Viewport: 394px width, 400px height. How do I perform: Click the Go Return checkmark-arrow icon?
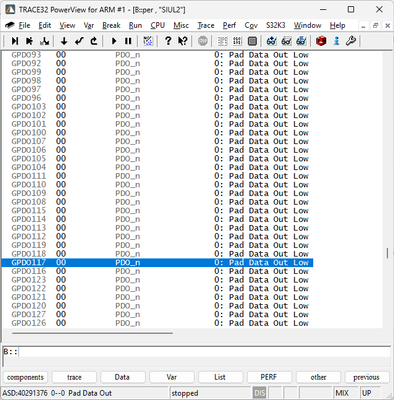79,41
